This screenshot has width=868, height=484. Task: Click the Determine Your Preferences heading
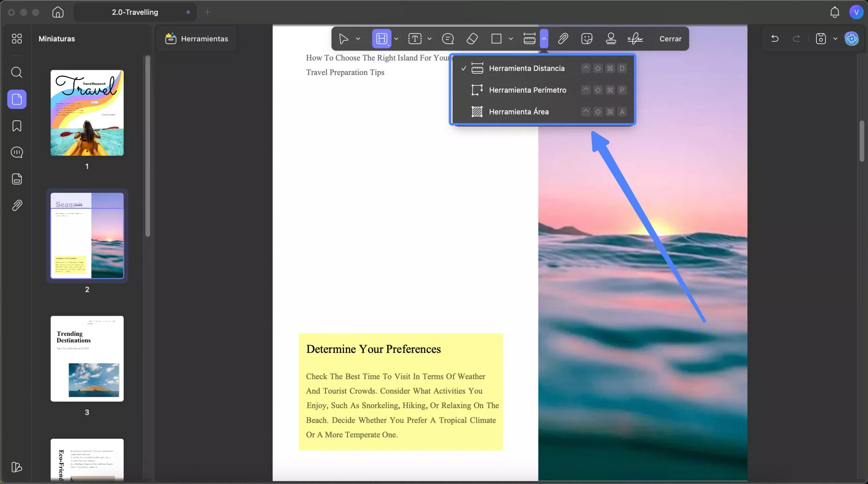coord(373,349)
